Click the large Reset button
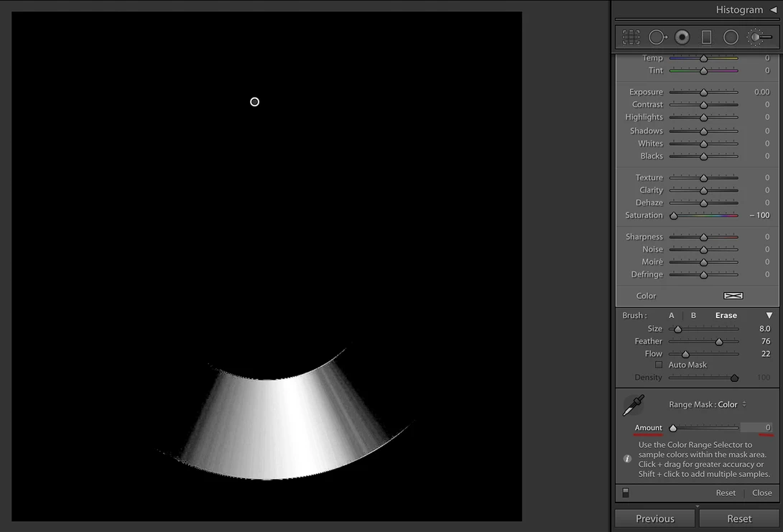 pyautogui.click(x=739, y=518)
